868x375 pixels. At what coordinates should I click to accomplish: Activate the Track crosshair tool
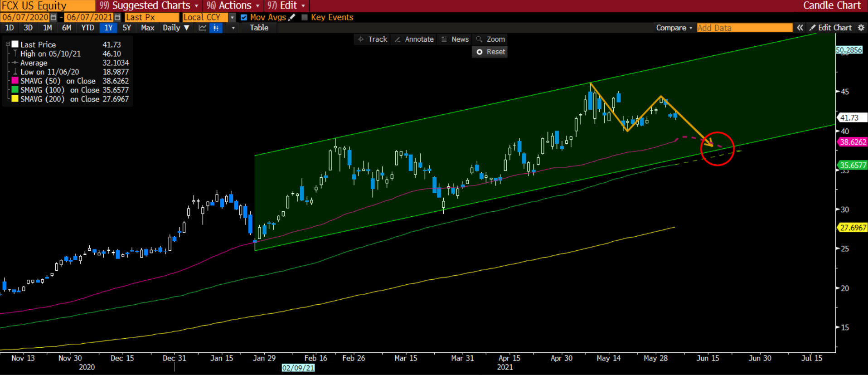pyautogui.click(x=373, y=39)
